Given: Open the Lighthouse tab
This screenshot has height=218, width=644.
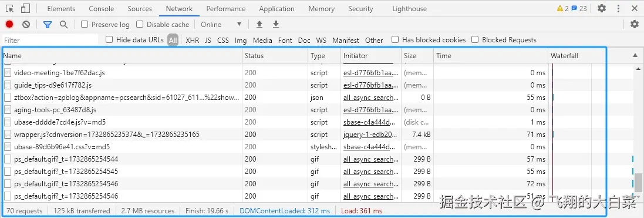Looking at the screenshot, I should click(x=410, y=9).
